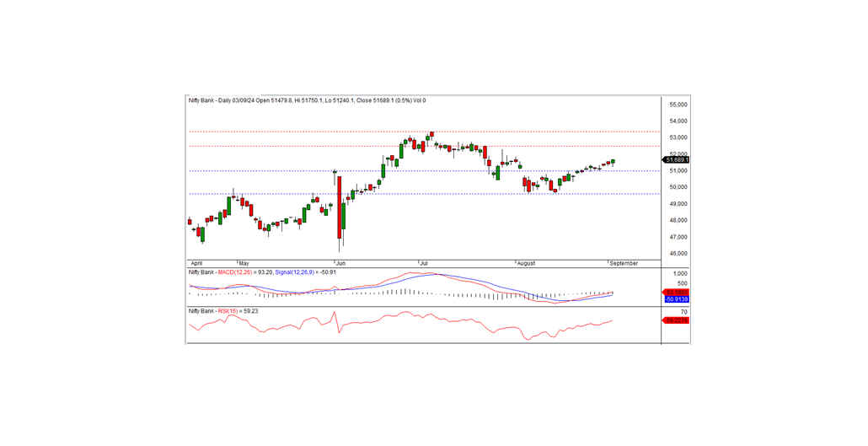868x446 pixels.
Task: Click the 53,000 price axis label
Action: click(x=678, y=137)
